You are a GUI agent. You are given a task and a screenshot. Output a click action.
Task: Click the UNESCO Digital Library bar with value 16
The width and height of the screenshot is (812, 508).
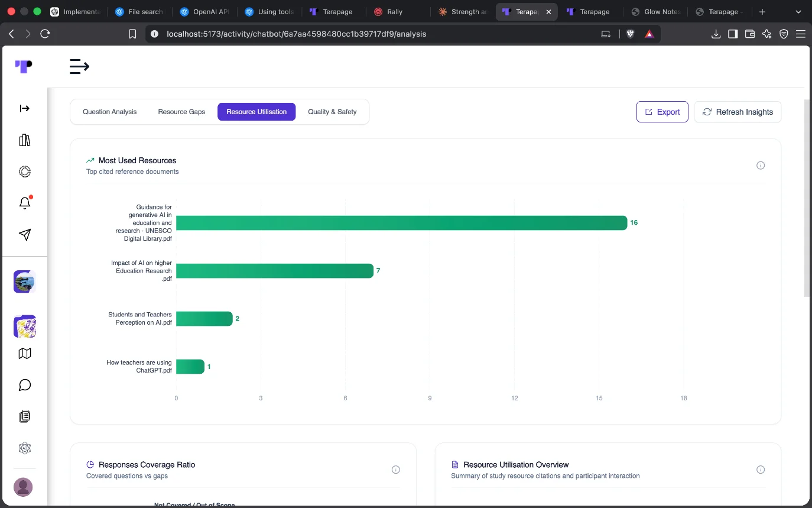point(401,223)
